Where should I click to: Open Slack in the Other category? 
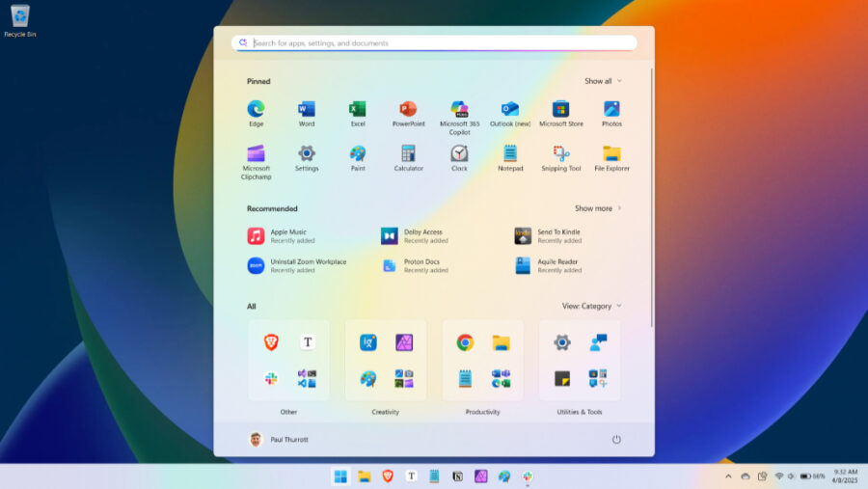[271, 379]
